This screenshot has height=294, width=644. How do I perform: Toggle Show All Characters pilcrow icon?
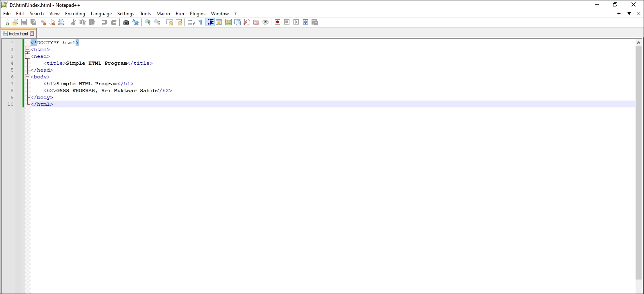[x=201, y=22]
